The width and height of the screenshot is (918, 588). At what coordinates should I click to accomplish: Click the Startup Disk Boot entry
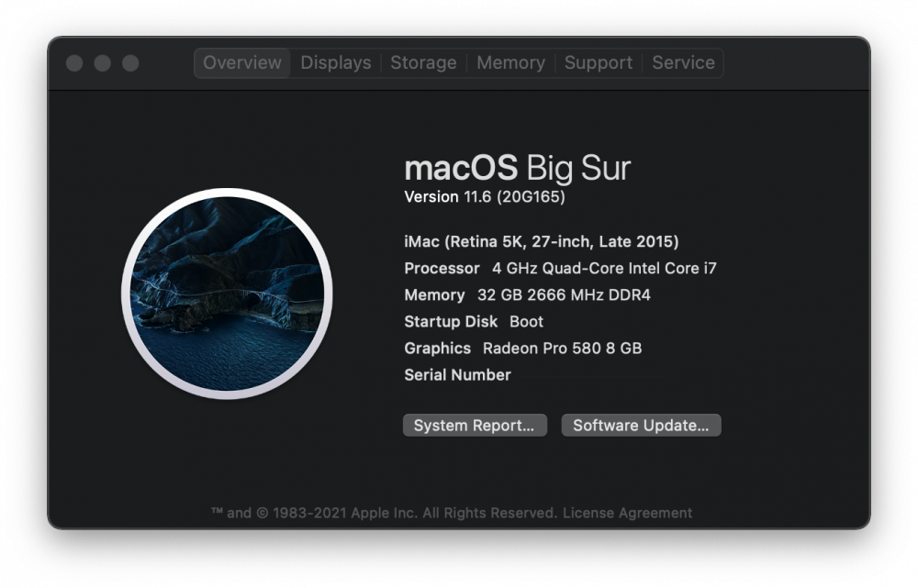click(474, 322)
